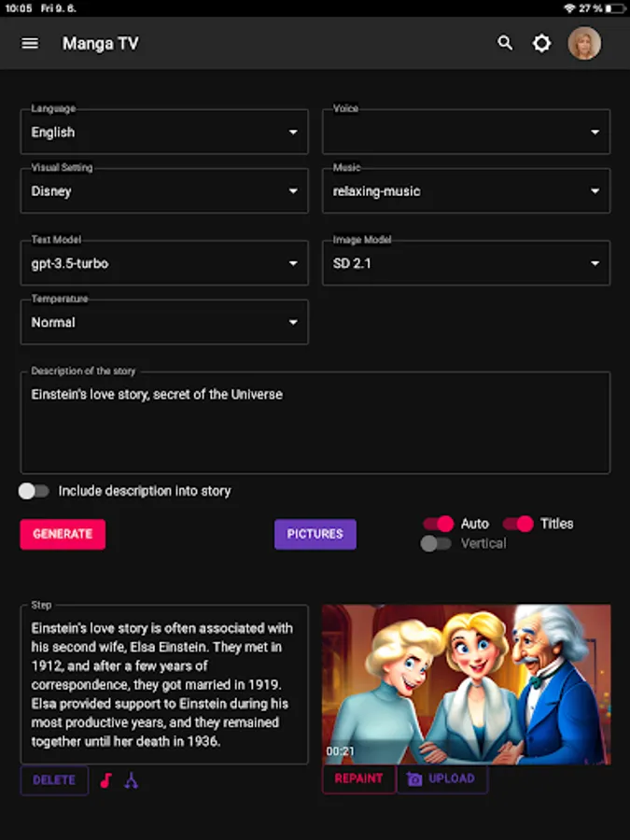
Task: Expand Text Model dropdown showing gpt-3.5-turbo
Action: point(164,263)
